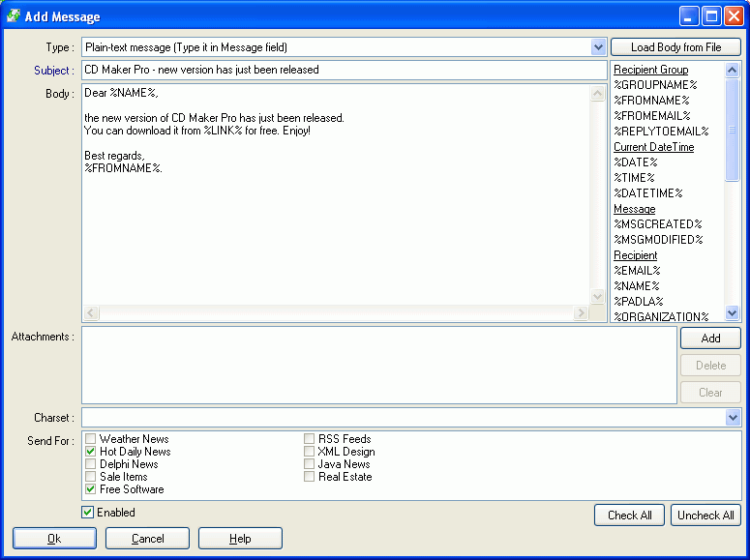
Task: Click the Add Message title bar app icon
Action: tap(14, 15)
